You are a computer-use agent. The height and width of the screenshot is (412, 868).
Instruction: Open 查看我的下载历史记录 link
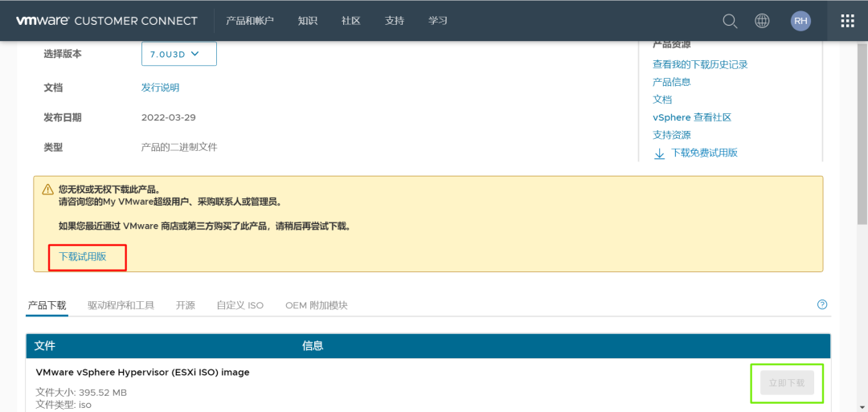[700, 64]
